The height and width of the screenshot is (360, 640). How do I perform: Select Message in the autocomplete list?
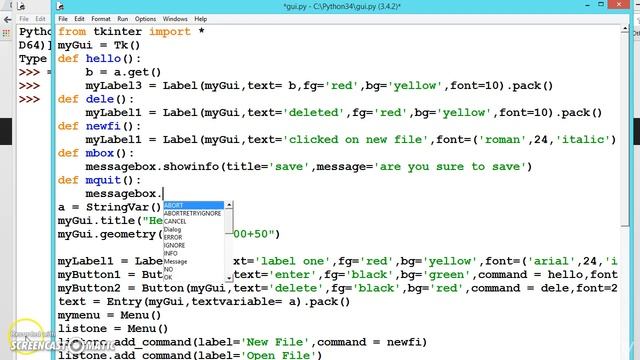point(193,261)
